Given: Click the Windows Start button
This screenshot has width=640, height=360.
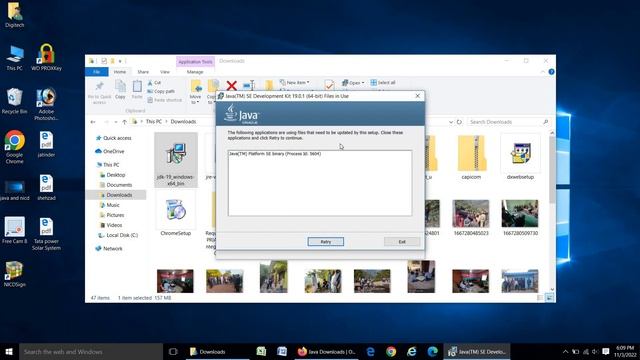Looking at the screenshot, I should (x=9, y=351).
